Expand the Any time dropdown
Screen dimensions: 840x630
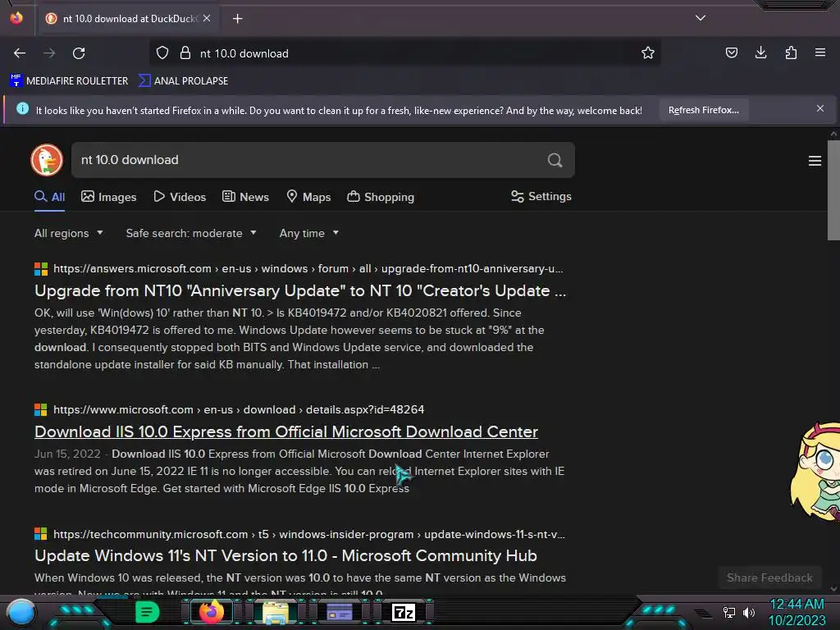pos(309,233)
